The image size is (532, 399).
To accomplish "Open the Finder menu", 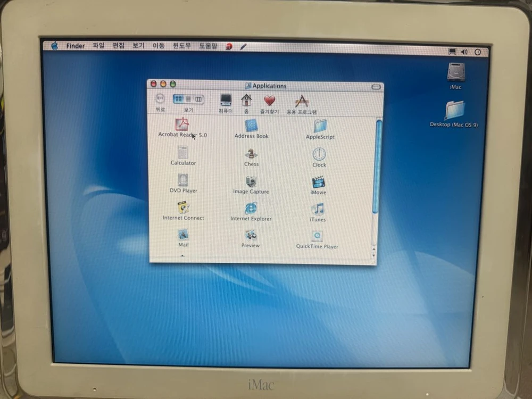I will point(76,46).
